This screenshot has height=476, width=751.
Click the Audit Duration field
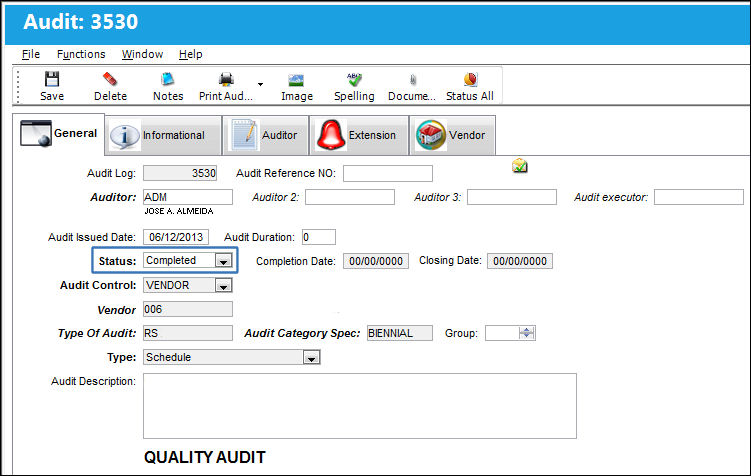(319, 237)
